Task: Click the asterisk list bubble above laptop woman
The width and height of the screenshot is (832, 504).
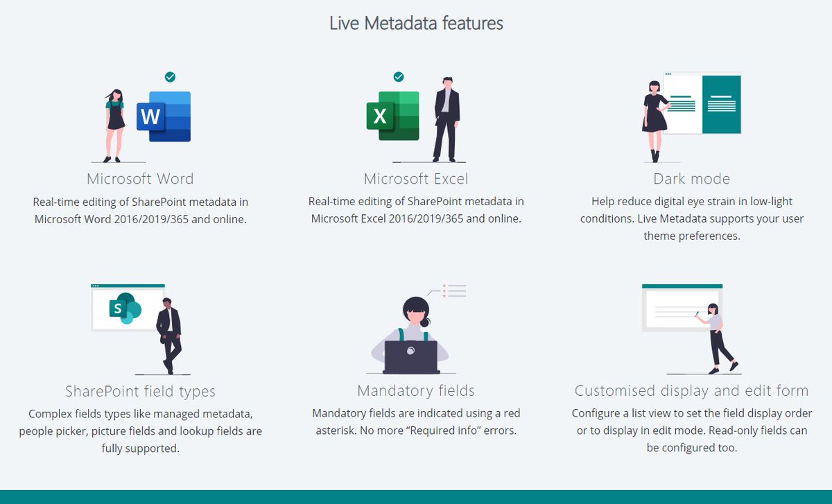Action: (x=449, y=290)
